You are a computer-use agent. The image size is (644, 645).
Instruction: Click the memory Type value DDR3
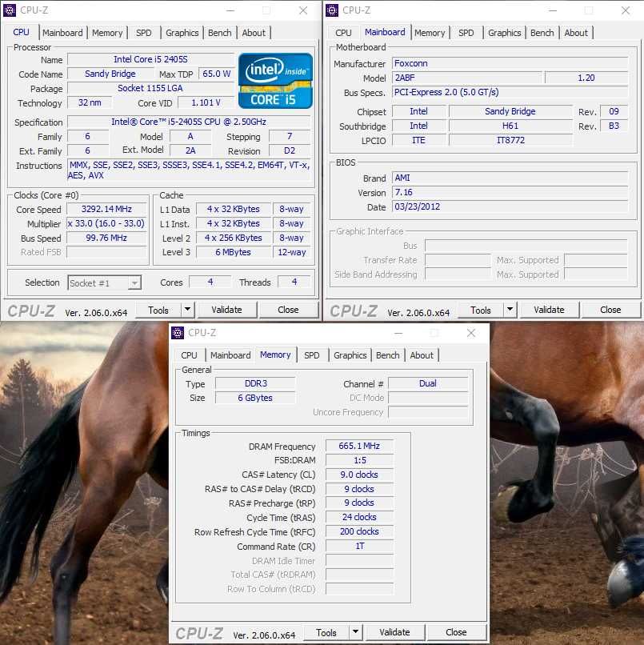[255, 383]
